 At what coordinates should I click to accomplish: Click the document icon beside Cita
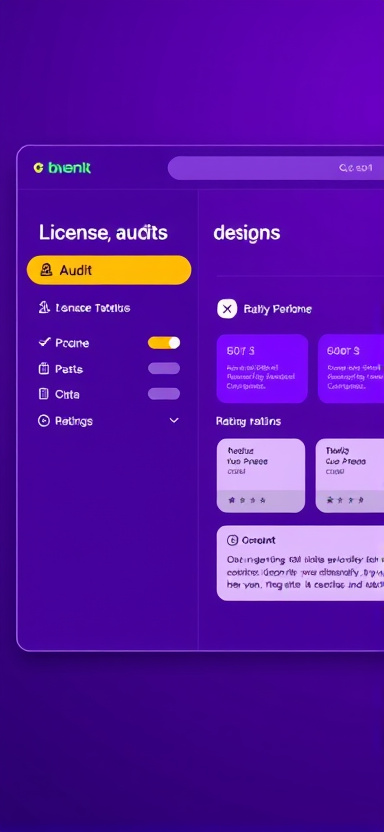(44, 394)
